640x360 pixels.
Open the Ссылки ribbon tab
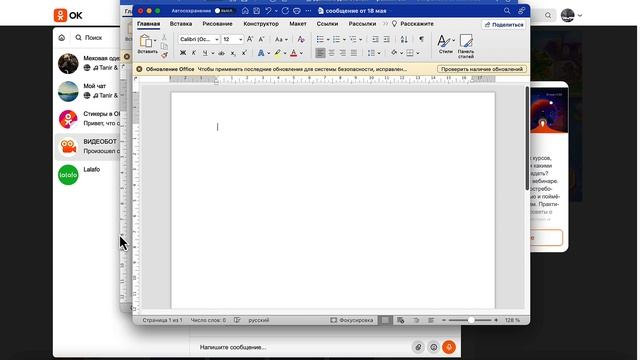[x=327, y=24]
